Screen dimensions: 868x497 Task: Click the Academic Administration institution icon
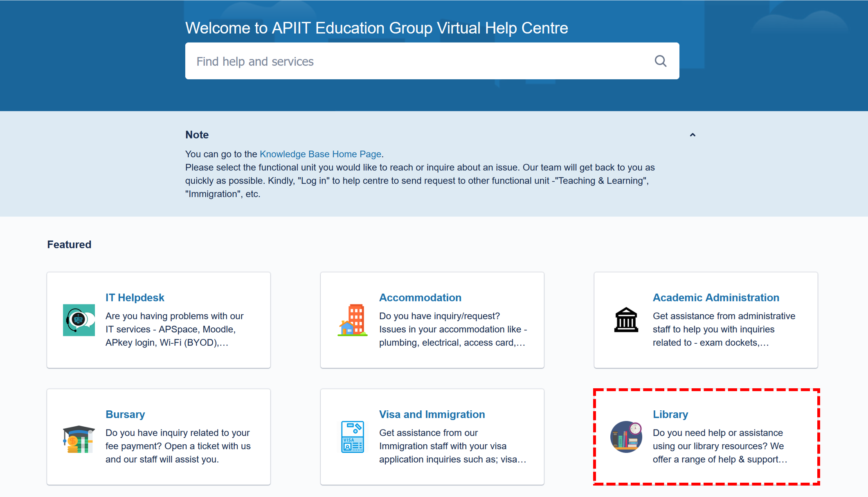pos(626,320)
